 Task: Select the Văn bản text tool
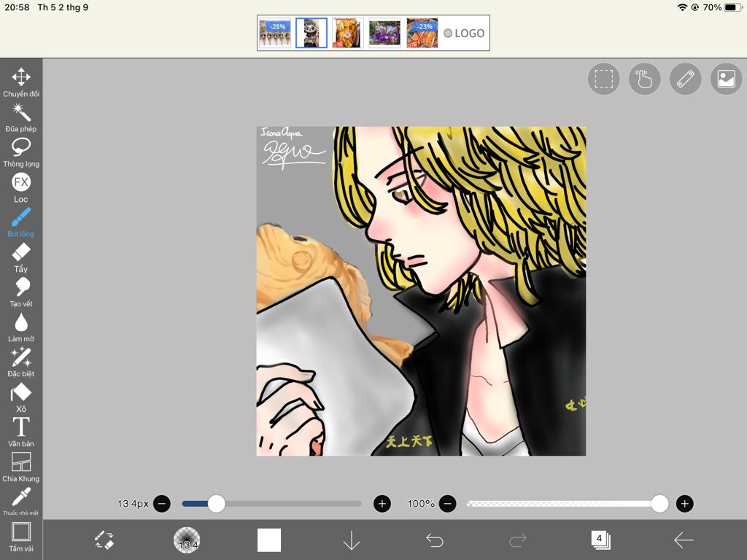[x=21, y=432]
